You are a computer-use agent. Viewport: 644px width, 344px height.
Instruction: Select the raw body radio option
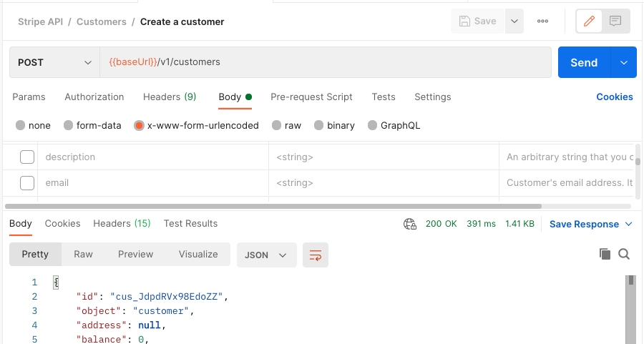coord(286,125)
